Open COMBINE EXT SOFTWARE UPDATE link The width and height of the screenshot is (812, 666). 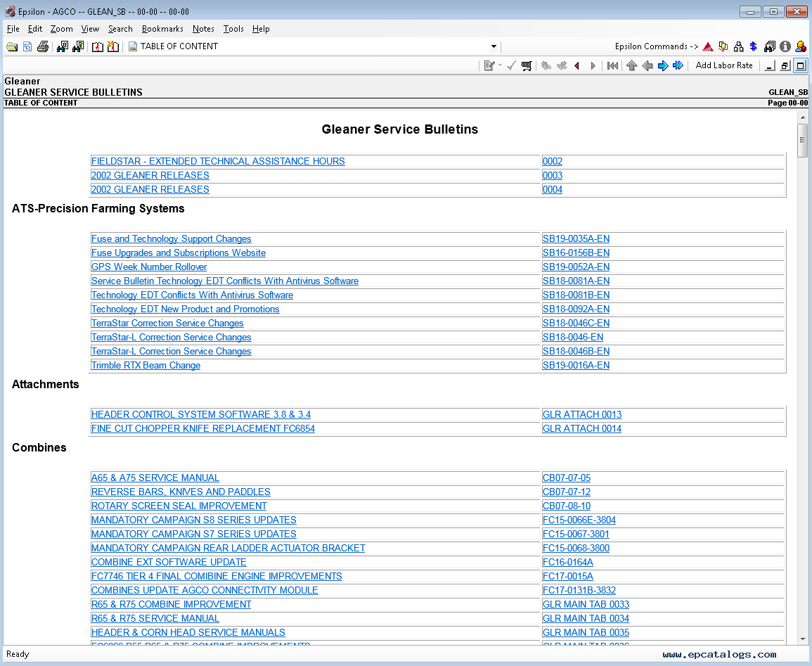(169, 563)
